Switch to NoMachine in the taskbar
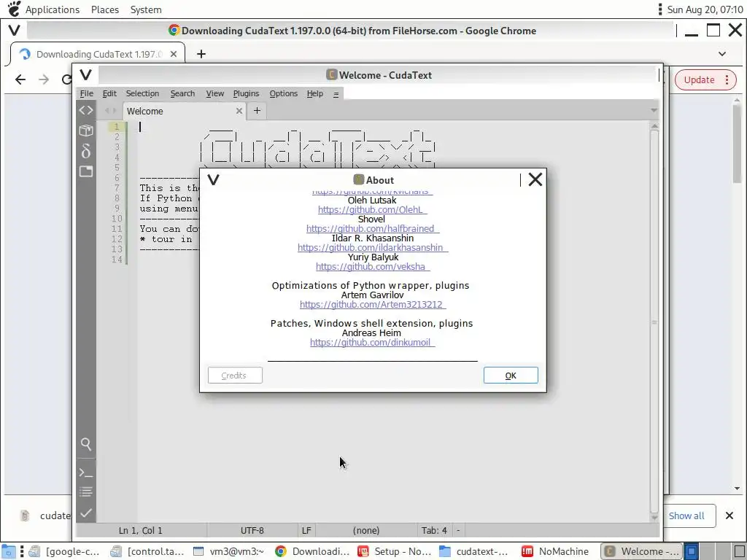Image resolution: width=747 pixels, height=560 pixels. [x=556, y=551]
